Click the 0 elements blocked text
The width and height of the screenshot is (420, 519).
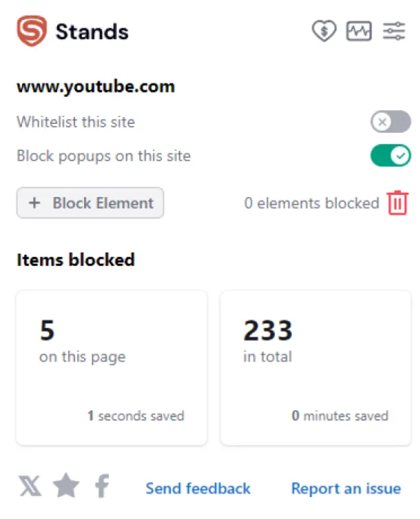click(x=311, y=203)
